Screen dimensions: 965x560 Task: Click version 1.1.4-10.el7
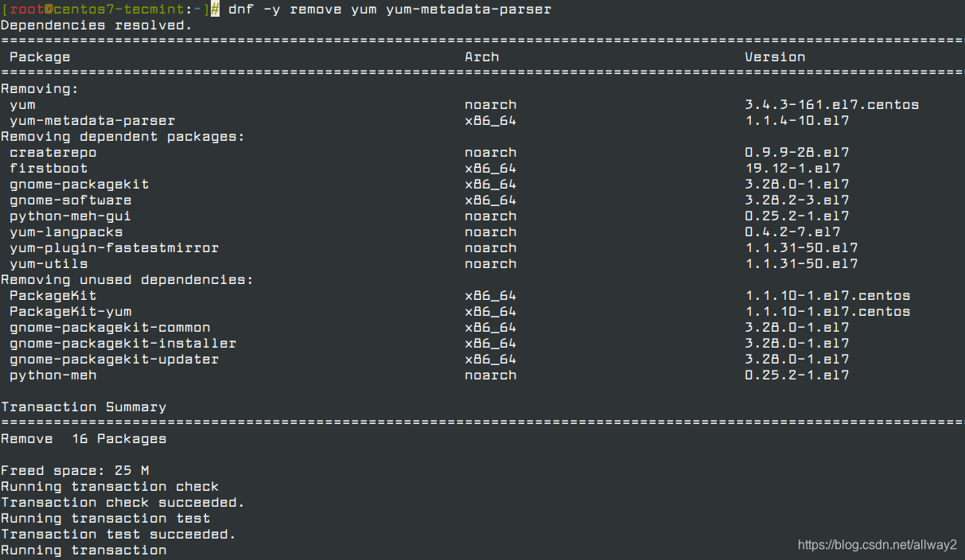(797, 121)
